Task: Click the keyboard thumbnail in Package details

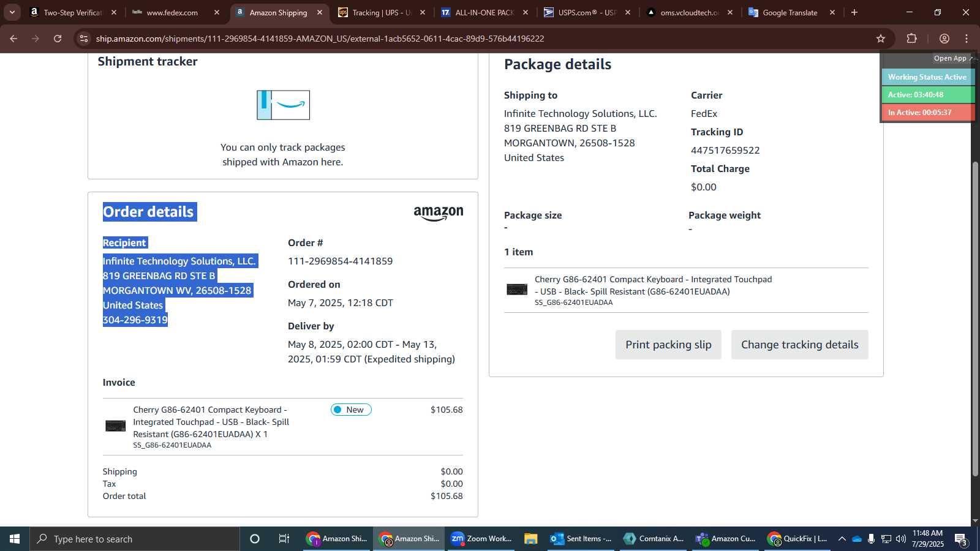Action: [517, 290]
